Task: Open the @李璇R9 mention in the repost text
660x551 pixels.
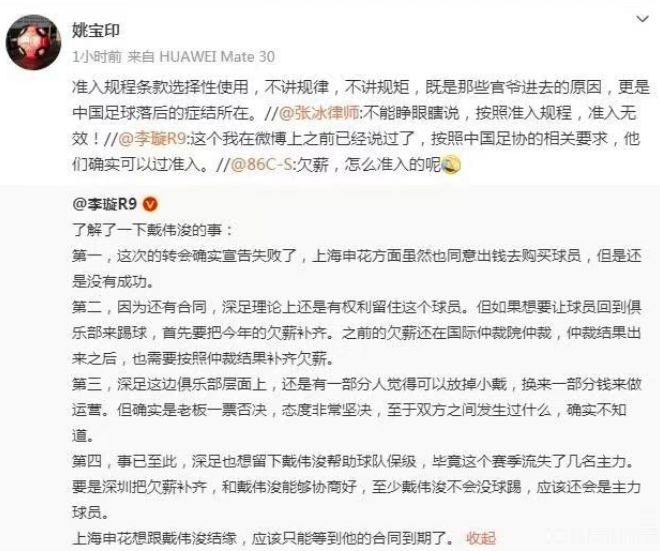Action: 153,138
